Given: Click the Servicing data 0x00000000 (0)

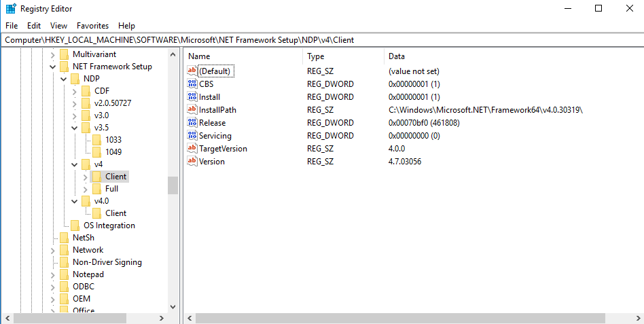Looking at the screenshot, I should (x=414, y=136).
